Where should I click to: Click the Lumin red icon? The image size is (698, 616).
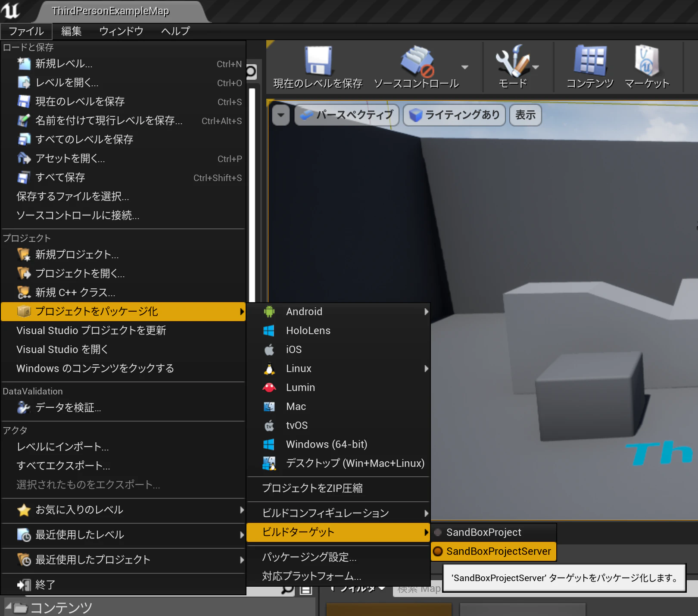click(269, 388)
